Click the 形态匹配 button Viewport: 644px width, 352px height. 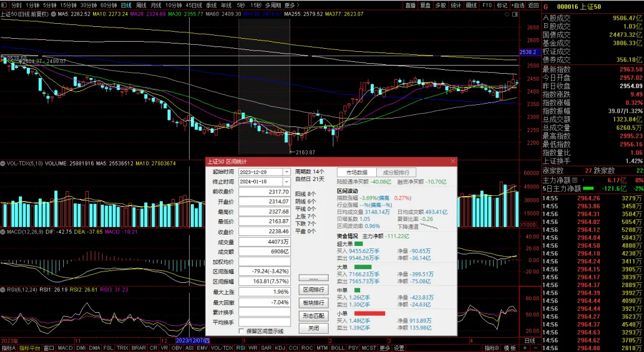(314, 316)
